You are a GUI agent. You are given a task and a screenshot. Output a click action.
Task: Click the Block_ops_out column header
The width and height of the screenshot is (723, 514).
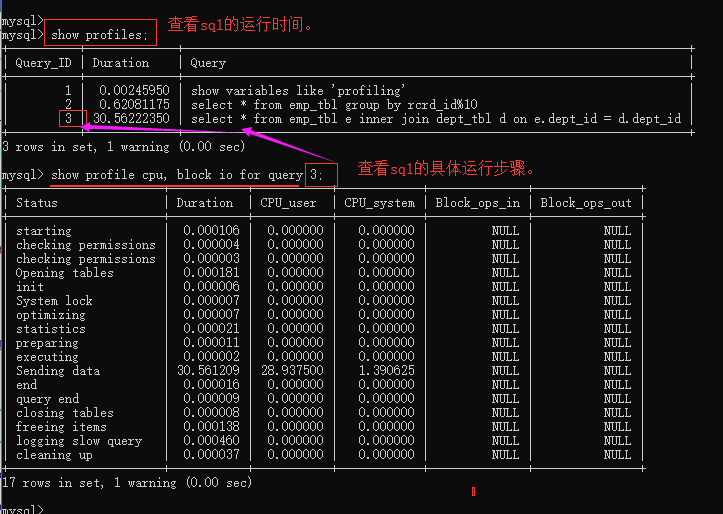click(586, 203)
